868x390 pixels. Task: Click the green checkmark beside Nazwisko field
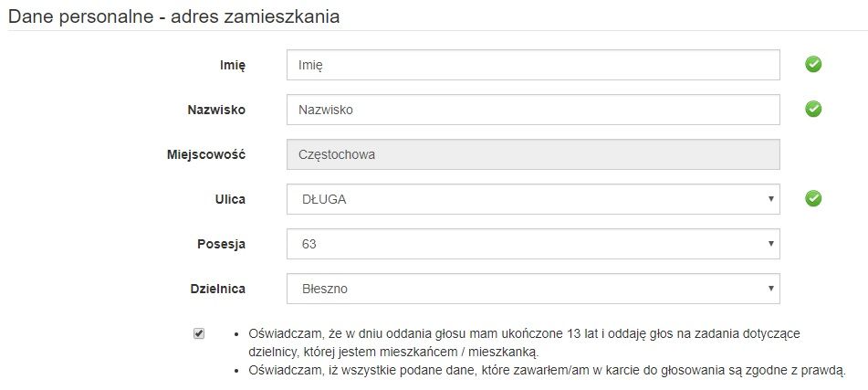(813, 110)
